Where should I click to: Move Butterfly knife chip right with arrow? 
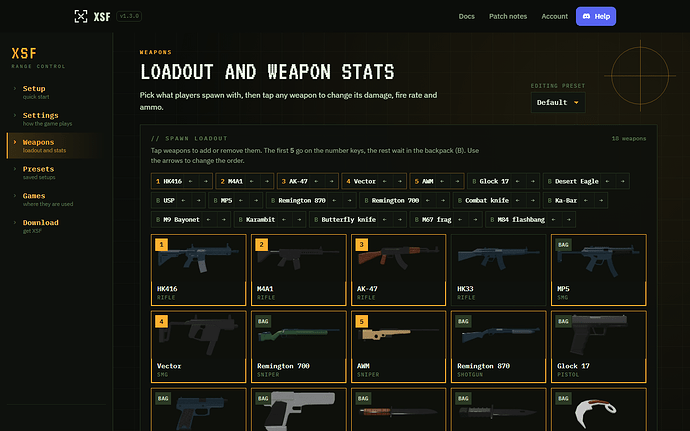400,220
